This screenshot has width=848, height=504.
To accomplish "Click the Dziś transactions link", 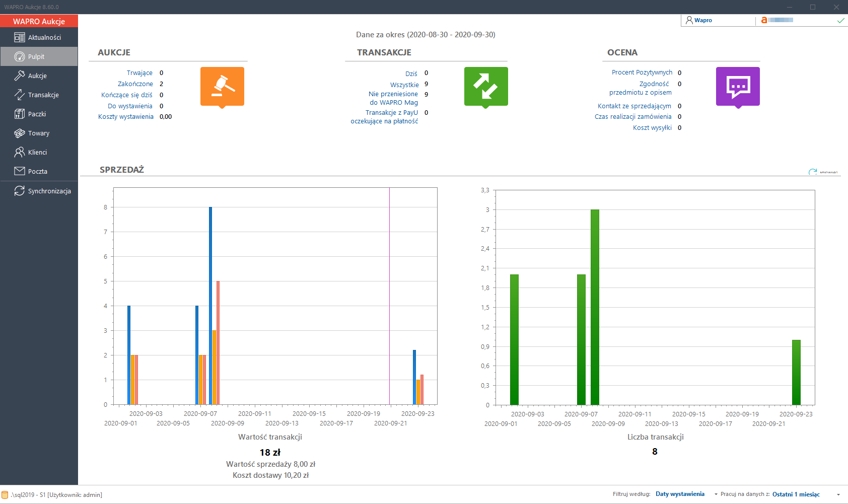I will pyautogui.click(x=411, y=74).
